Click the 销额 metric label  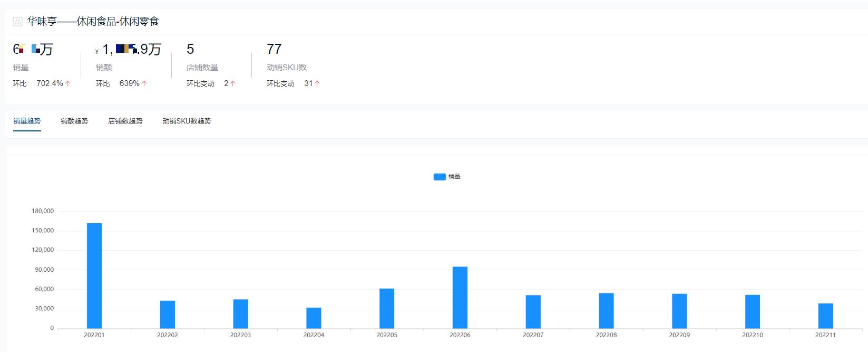click(104, 68)
